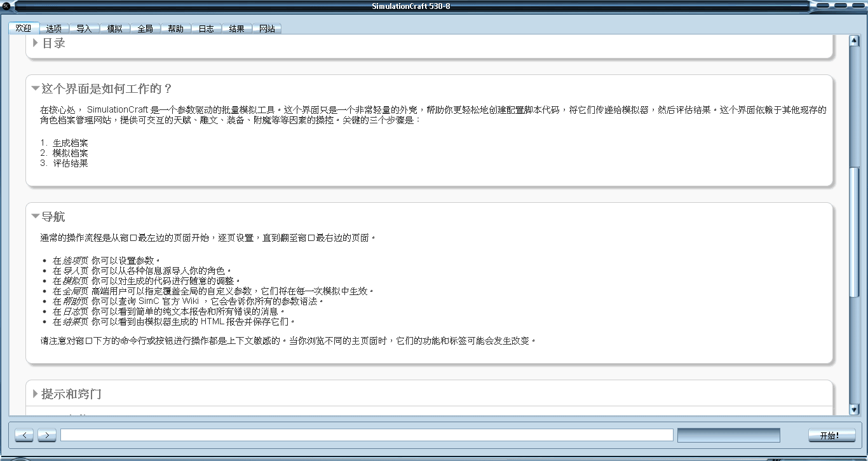The width and height of the screenshot is (868, 461).
Task: Click the SimulationCraft app icon in title bar
Action: (x=6, y=6)
